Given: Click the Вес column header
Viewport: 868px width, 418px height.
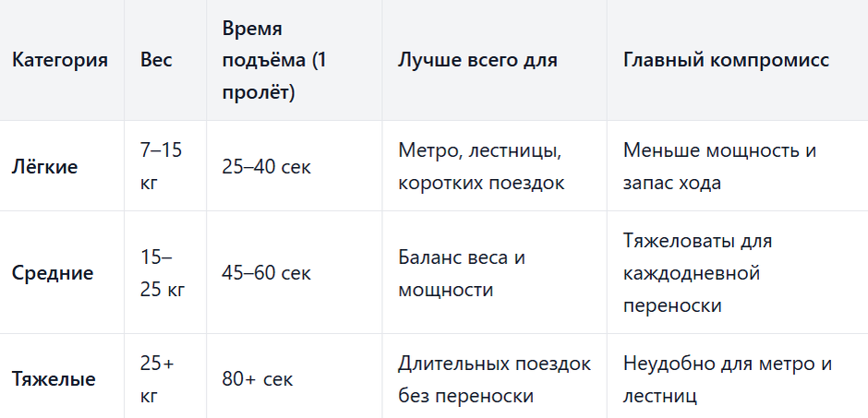Looking at the screenshot, I should pyautogui.click(x=156, y=60).
